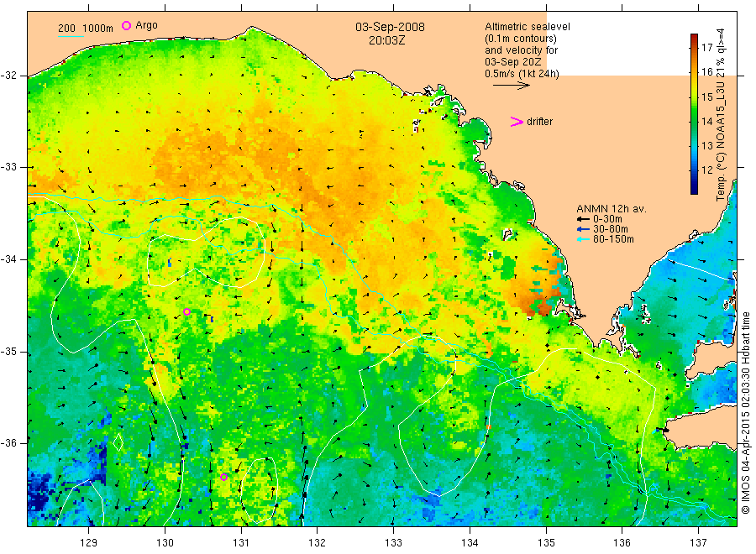The width and height of the screenshot is (756, 554).
Task: Click longitude axis label '131'
Action: (241, 543)
